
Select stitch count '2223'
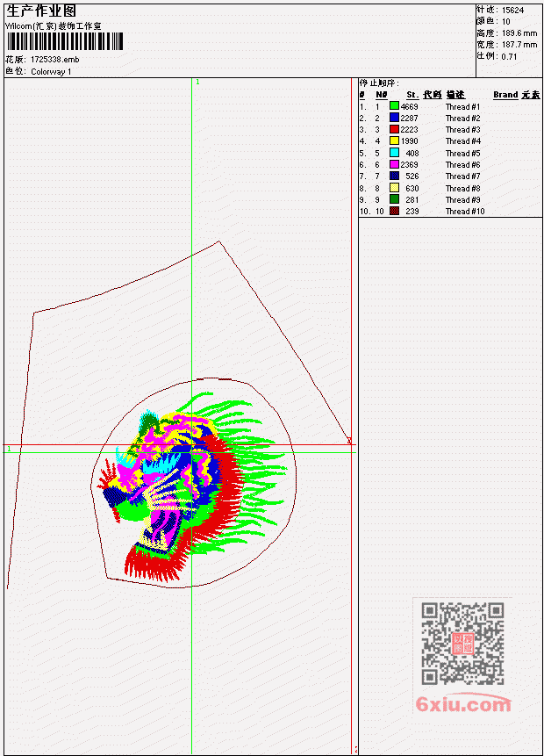(409, 130)
